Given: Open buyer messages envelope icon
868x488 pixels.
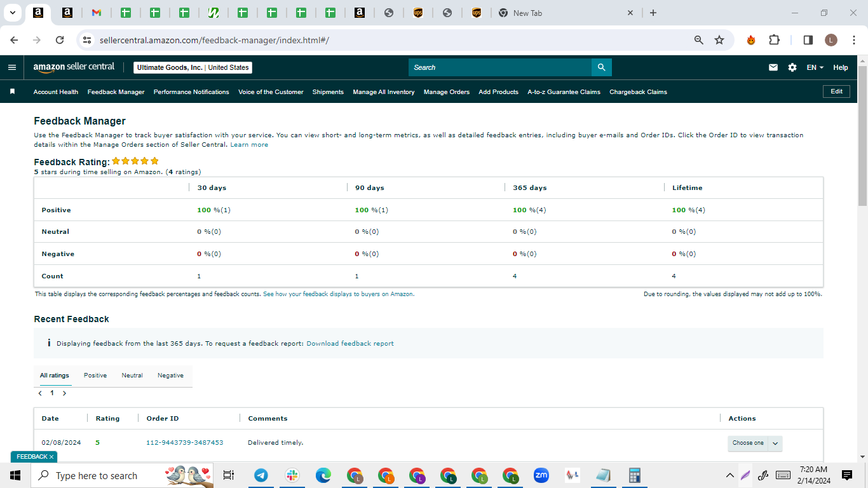Looking at the screenshot, I should [x=773, y=67].
